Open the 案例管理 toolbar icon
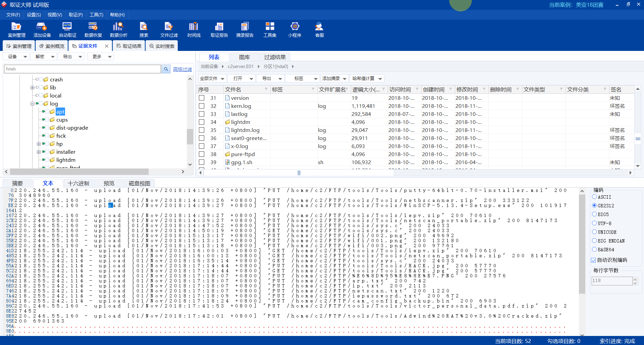The height and width of the screenshot is (345, 644). click(x=16, y=30)
